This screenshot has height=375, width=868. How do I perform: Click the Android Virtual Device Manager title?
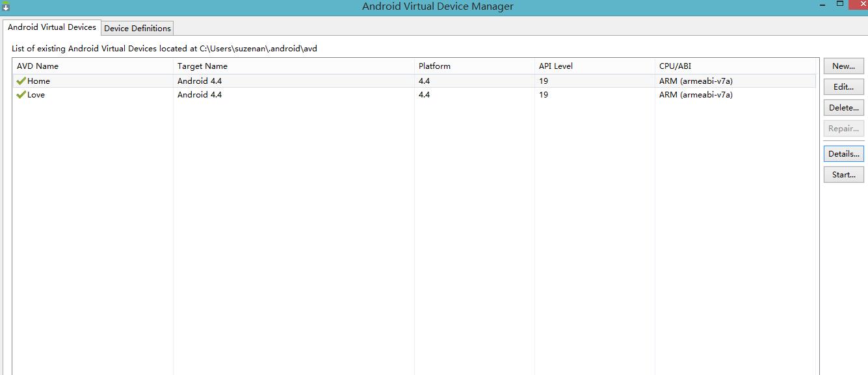(438, 6)
